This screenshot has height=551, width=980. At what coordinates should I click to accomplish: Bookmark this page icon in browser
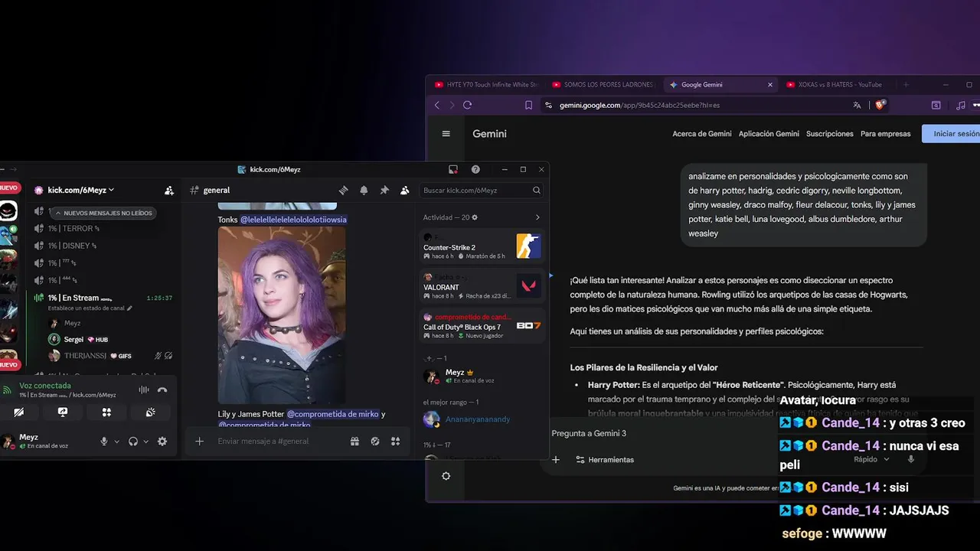[528, 106]
